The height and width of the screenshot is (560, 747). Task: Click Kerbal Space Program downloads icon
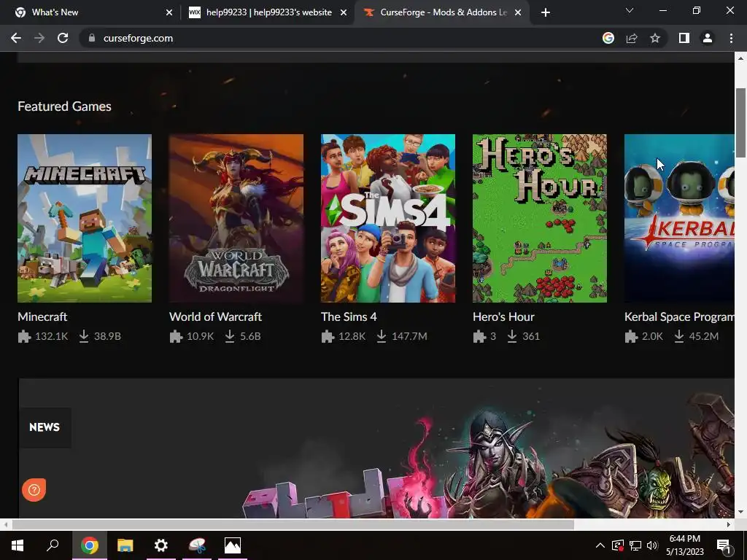679,336
